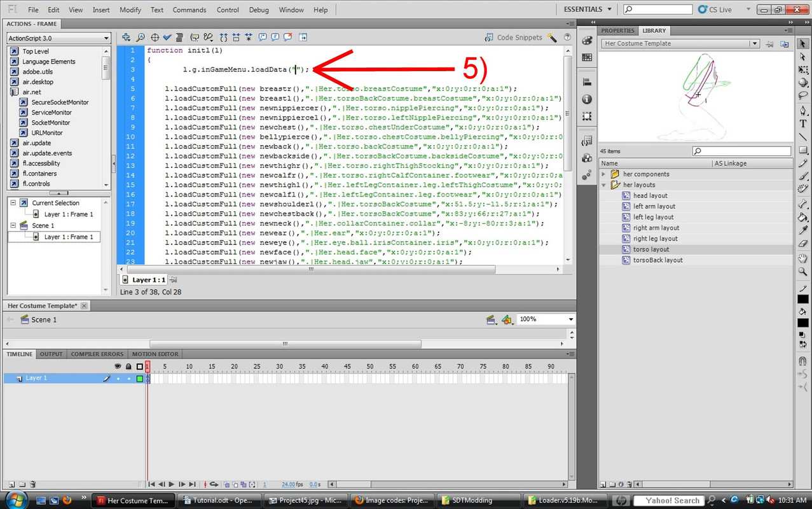Click the Find magnifier icon in Actions toolbar

pyautogui.click(x=141, y=38)
